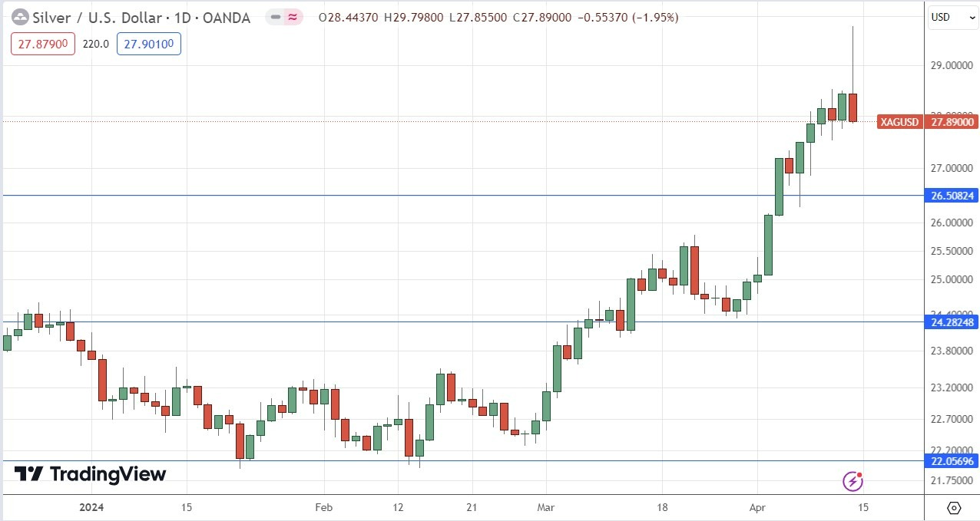
Task: Click the red sell price 27.87900 button
Action: [41, 44]
